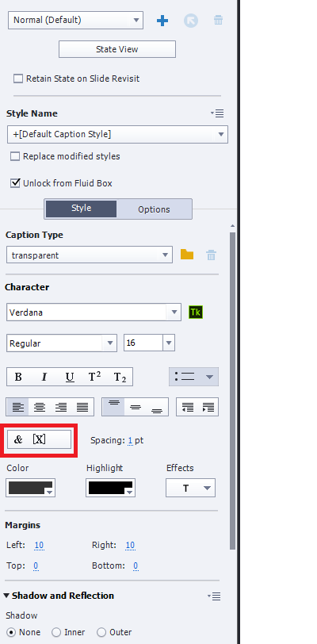Image resolution: width=317 pixels, height=644 pixels.
Task: Browse caption type with folder icon
Action: click(187, 255)
